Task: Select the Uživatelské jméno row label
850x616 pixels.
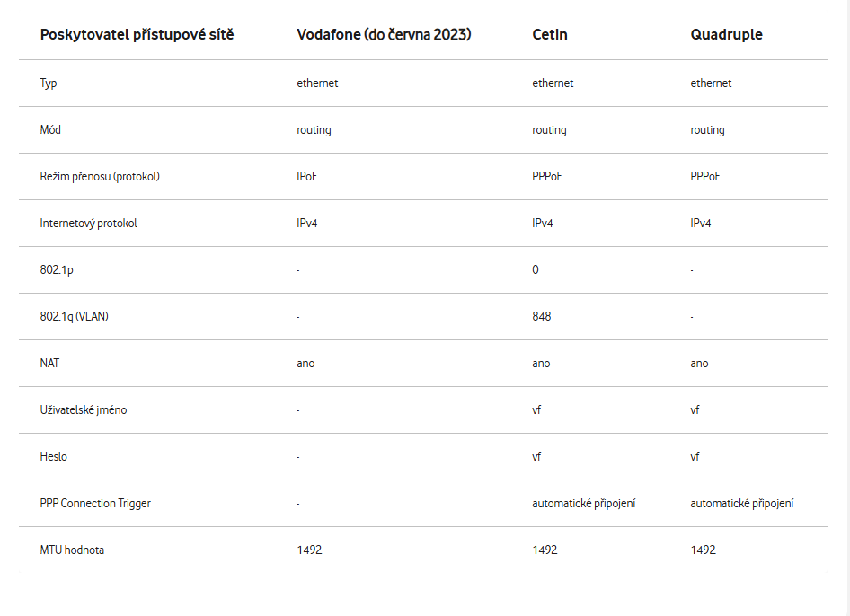Action: pos(84,410)
